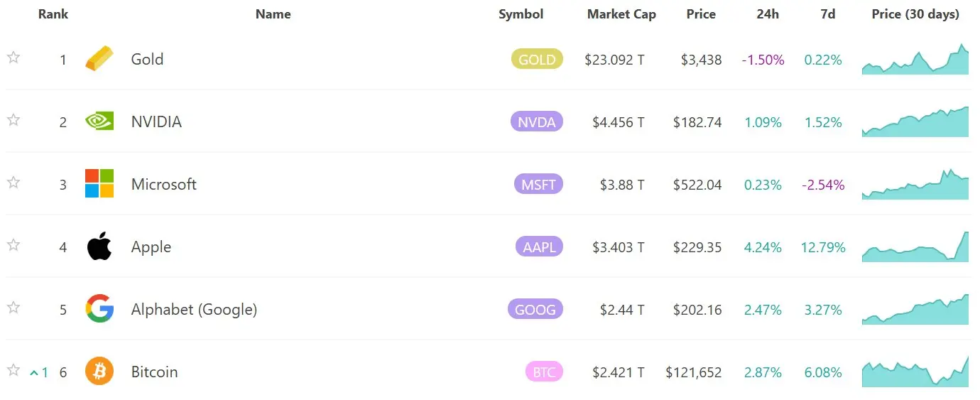Click the Google G logo icon
The width and height of the screenshot is (980, 400).
click(99, 308)
